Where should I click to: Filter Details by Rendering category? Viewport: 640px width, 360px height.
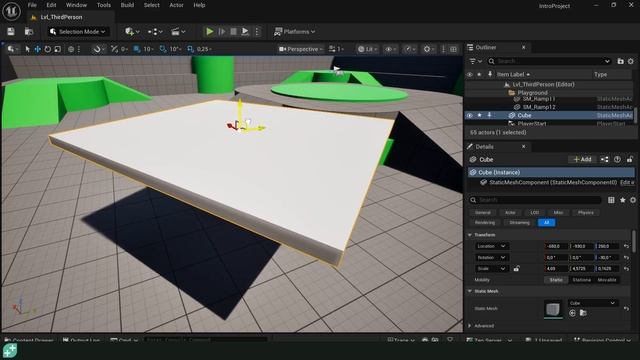point(485,222)
